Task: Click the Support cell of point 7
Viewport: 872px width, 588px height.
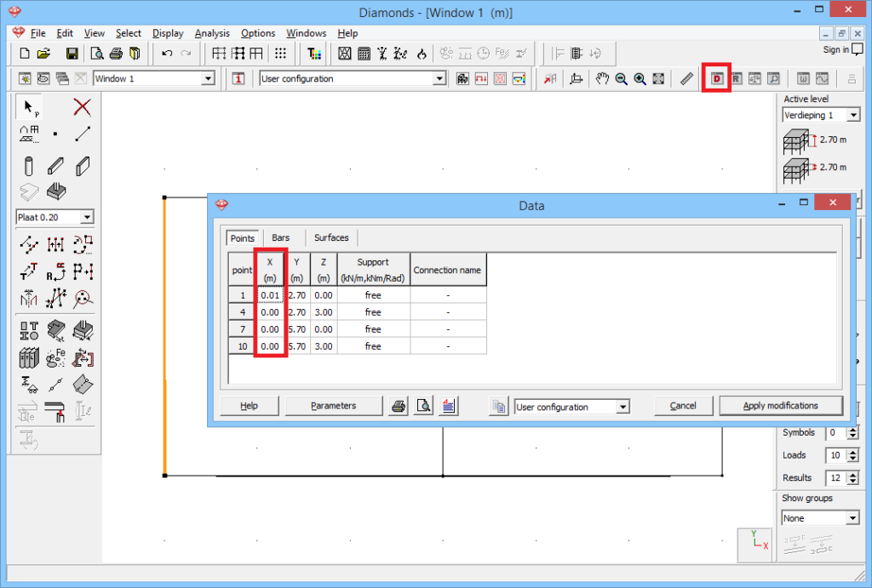Action: tap(373, 329)
